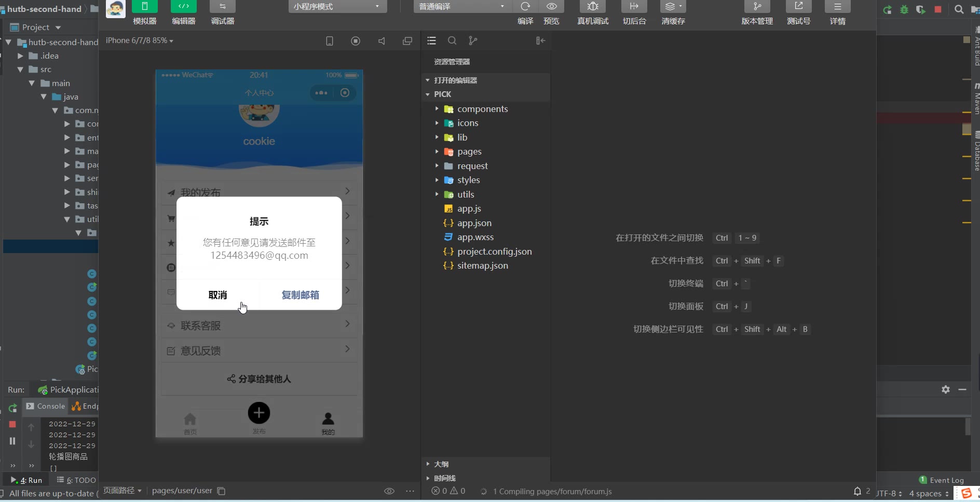The width and height of the screenshot is (980, 502).
Task: Toggle the status bar eye visibility icon
Action: click(389, 491)
